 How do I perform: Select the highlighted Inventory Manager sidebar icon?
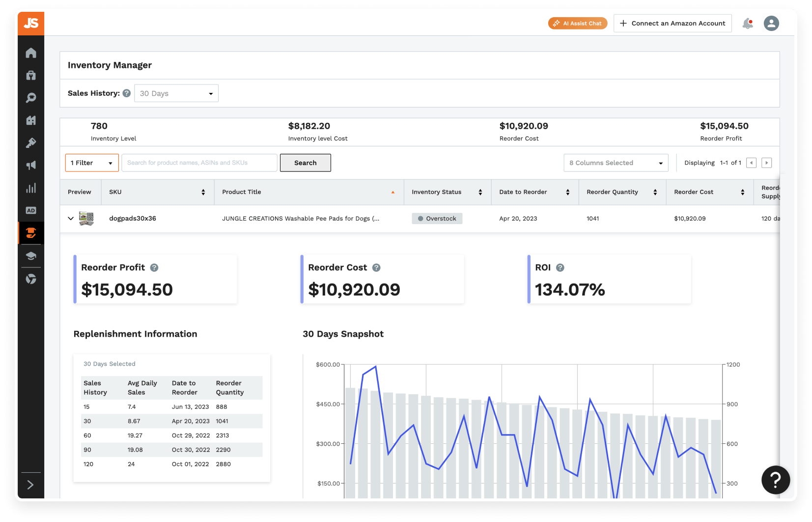[x=31, y=233]
